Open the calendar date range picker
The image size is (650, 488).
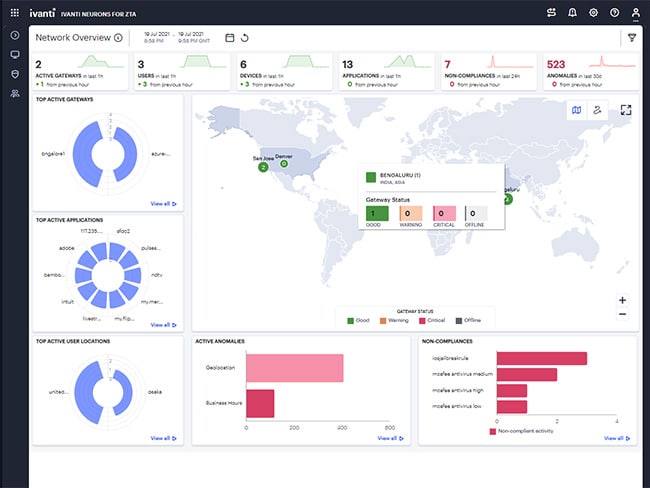(229, 38)
